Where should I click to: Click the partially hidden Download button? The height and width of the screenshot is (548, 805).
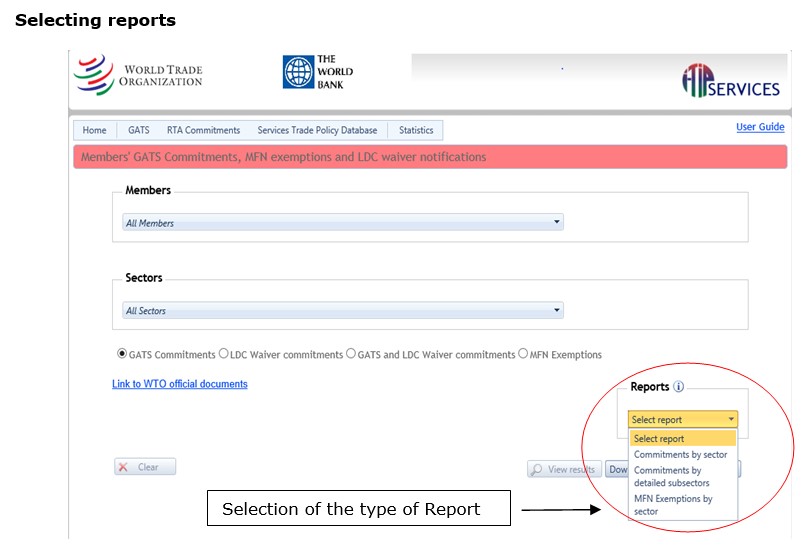click(x=617, y=469)
